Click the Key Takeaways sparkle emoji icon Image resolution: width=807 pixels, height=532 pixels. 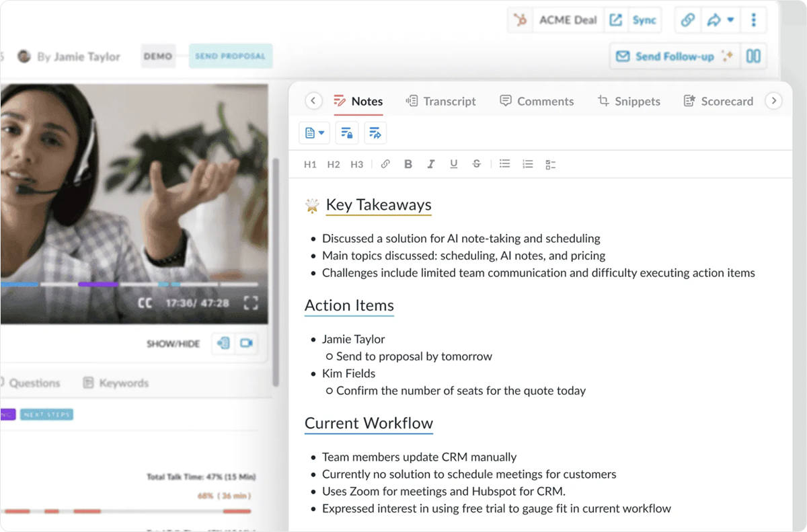[x=312, y=205]
